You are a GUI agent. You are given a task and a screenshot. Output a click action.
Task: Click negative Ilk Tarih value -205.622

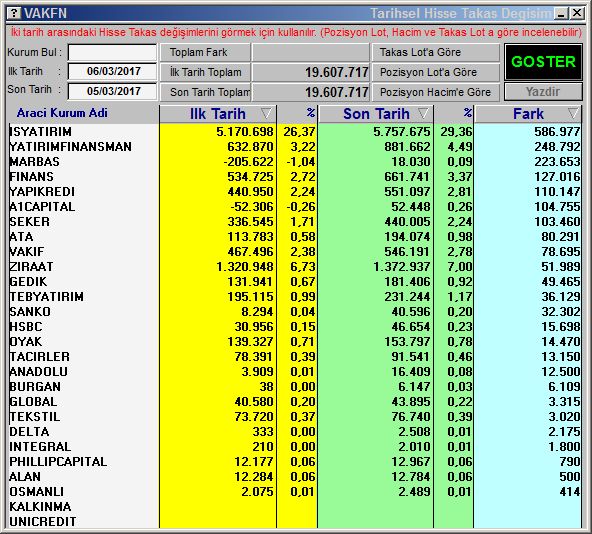[x=248, y=162]
